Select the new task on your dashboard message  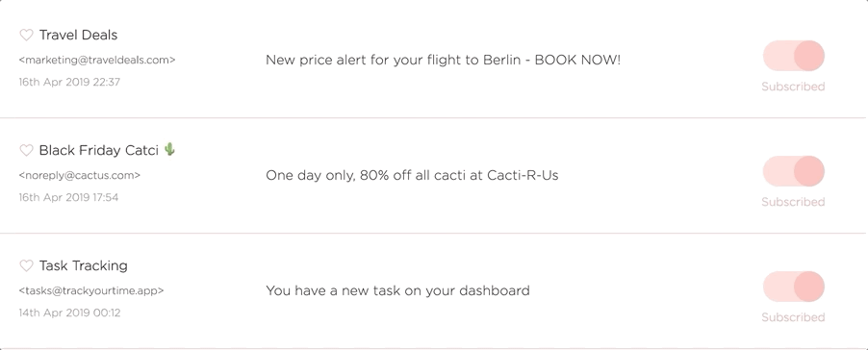397,290
